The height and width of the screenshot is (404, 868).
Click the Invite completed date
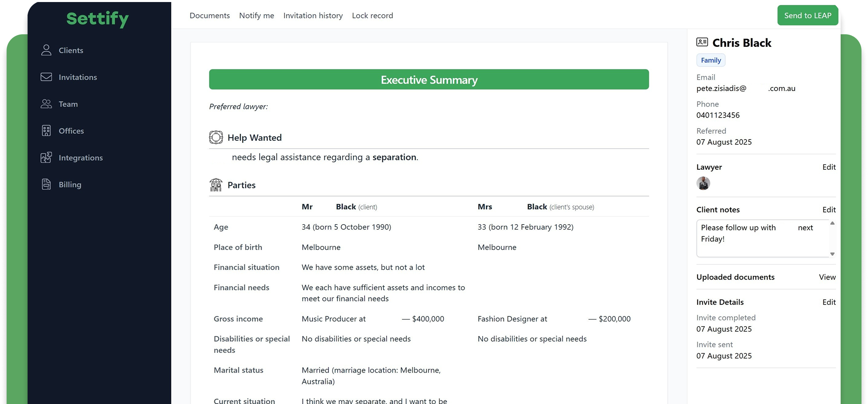[724, 329]
